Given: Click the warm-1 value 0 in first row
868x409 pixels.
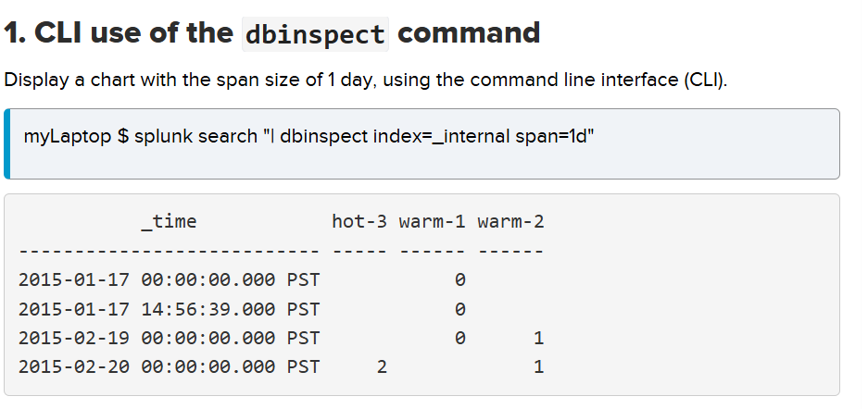Looking at the screenshot, I should (459, 279).
